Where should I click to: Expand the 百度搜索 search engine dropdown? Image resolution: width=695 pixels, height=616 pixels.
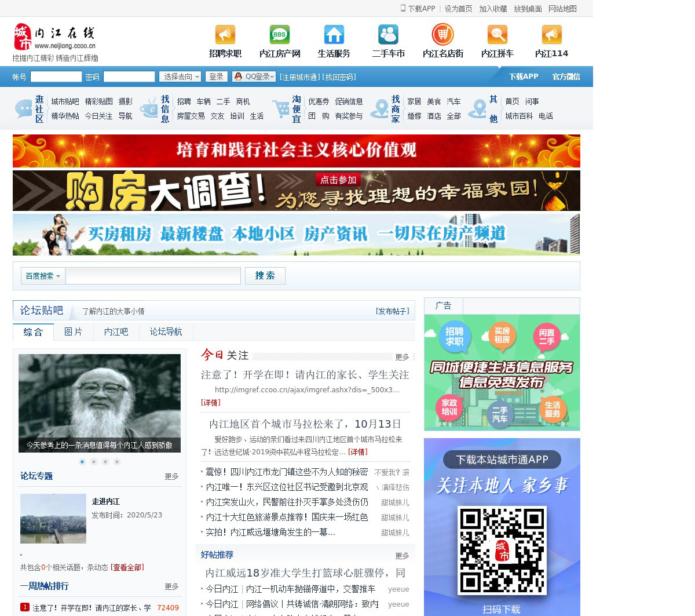(43, 276)
